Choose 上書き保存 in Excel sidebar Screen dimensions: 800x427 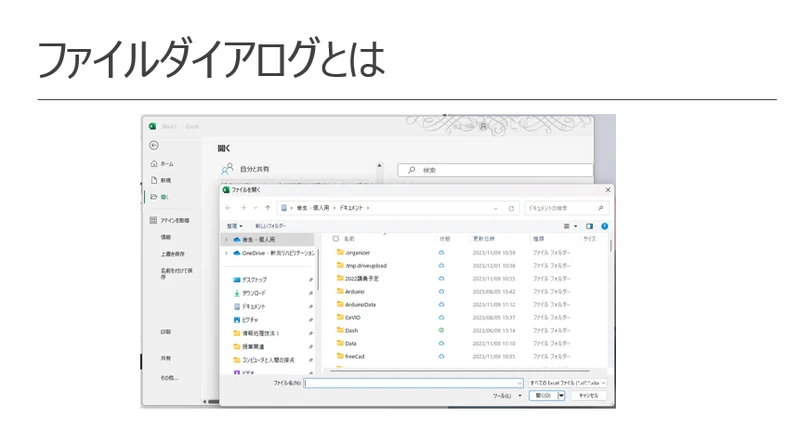172,254
